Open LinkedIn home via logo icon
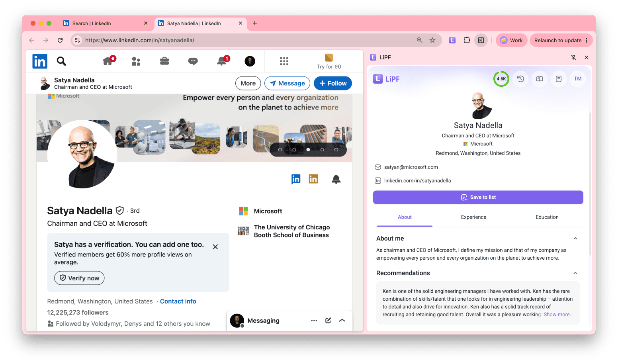This screenshot has height=364, width=618. 40,61
